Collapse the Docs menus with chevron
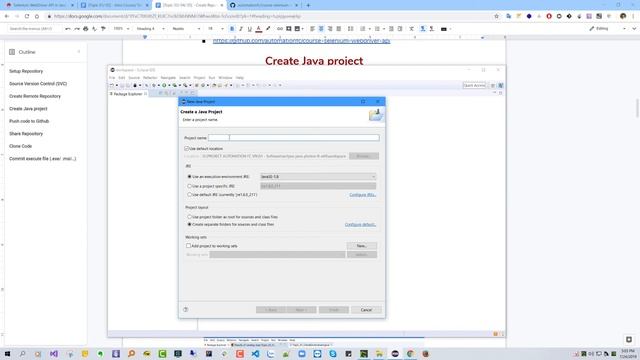This screenshot has width=640, height=360. pyautogui.click(x=634, y=29)
